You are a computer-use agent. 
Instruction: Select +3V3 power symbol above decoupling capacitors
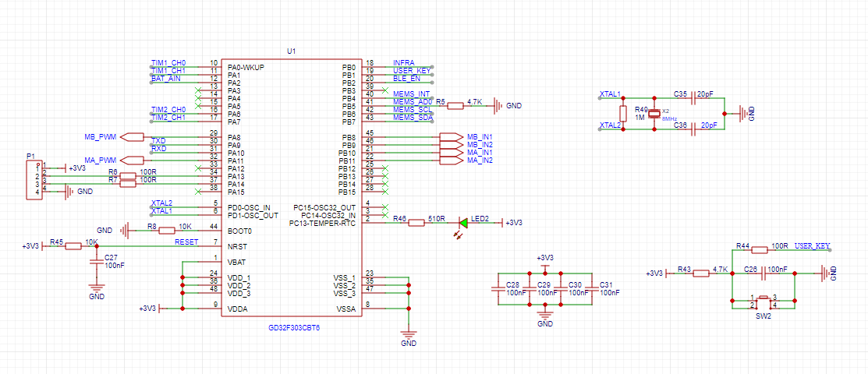(x=545, y=266)
